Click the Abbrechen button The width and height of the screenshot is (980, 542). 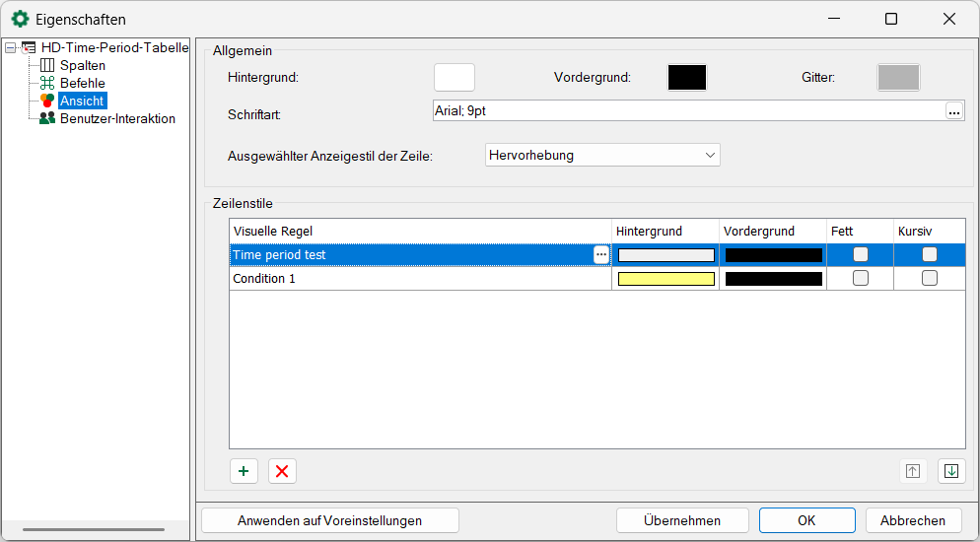[x=913, y=520]
